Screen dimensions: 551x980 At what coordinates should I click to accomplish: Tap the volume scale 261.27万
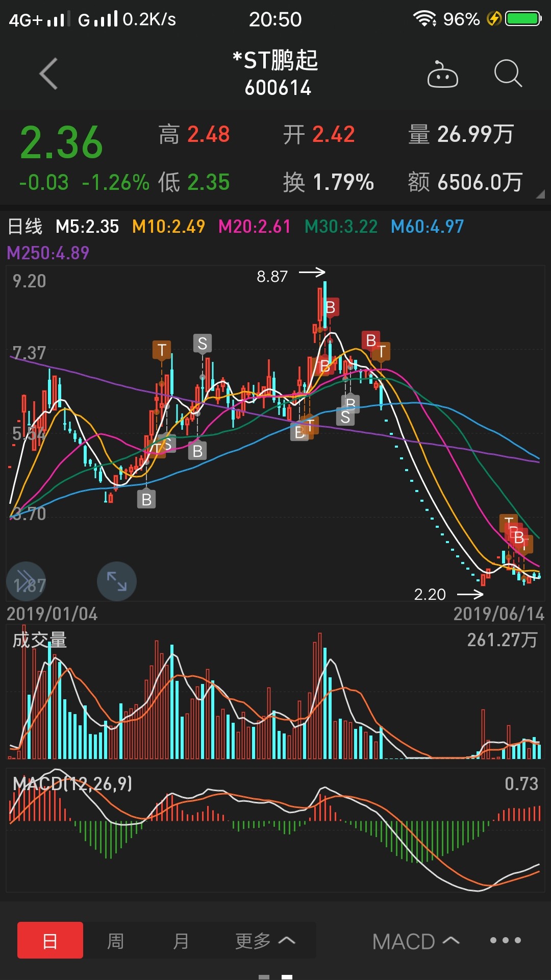tap(503, 640)
